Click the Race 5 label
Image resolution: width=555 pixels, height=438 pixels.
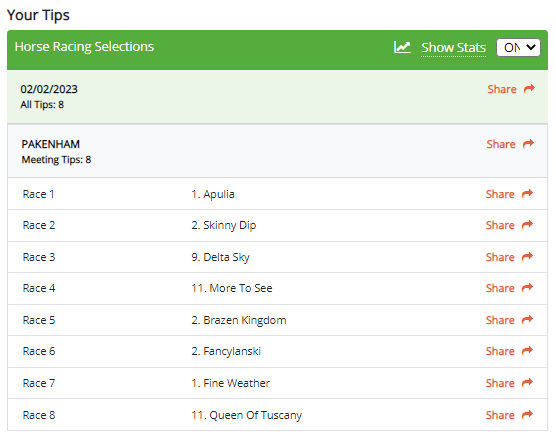click(39, 320)
